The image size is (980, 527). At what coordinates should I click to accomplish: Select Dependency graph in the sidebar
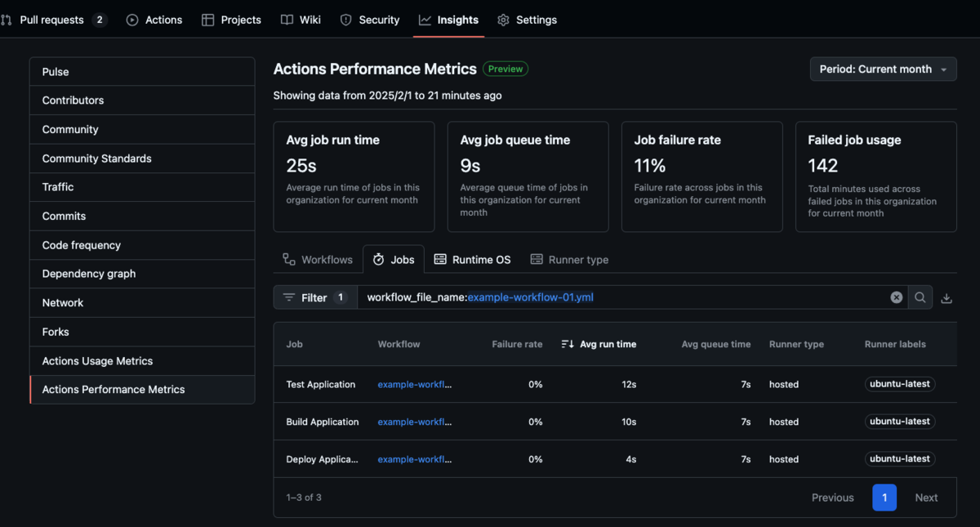142,274
